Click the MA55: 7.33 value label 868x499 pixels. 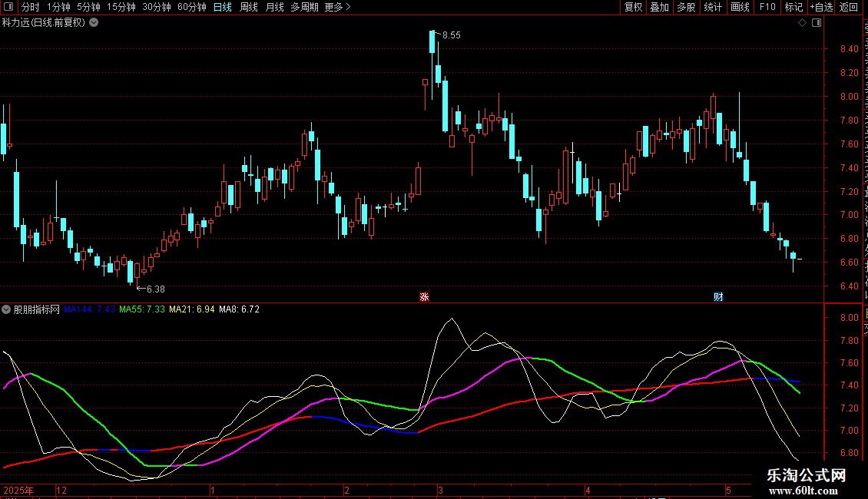(x=142, y=309)
